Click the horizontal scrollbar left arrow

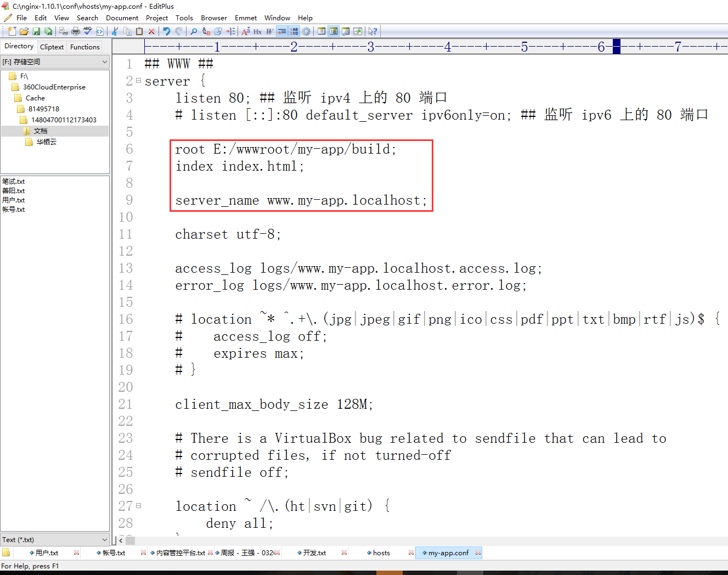coord(121,540)
